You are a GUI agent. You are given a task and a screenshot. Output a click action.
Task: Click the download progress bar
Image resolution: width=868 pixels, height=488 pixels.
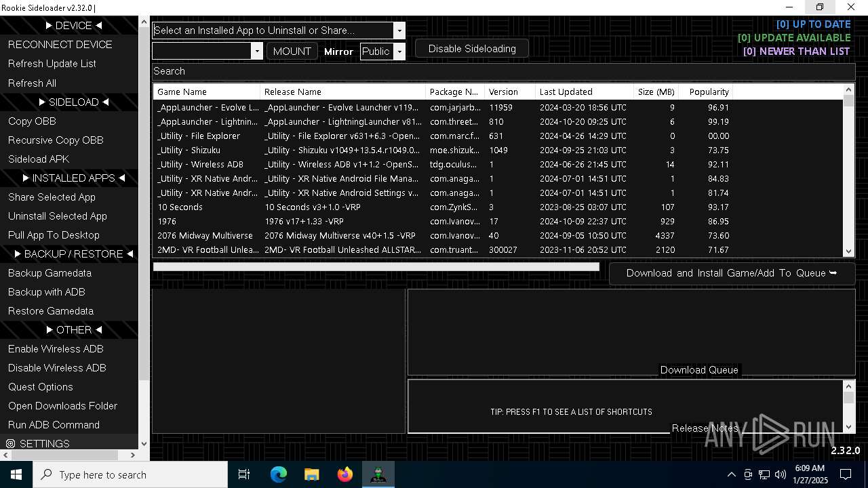(x=376, y=266)
